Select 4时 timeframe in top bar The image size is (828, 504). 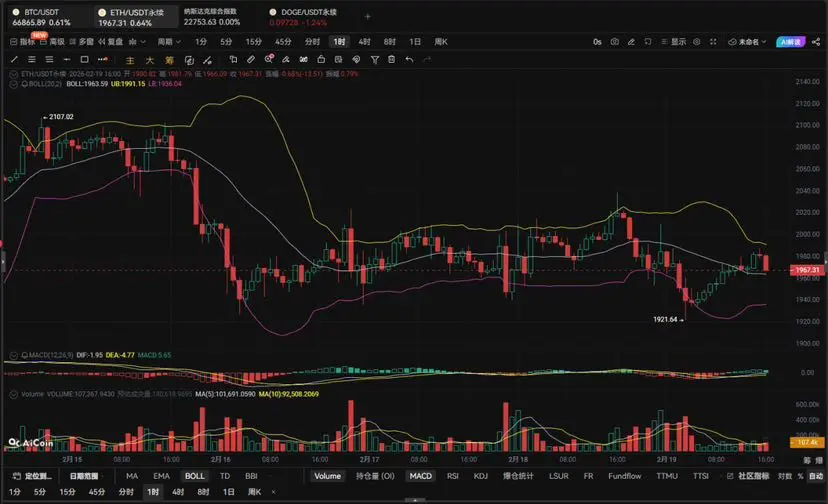pyautogui.click(x=364, y=42)
